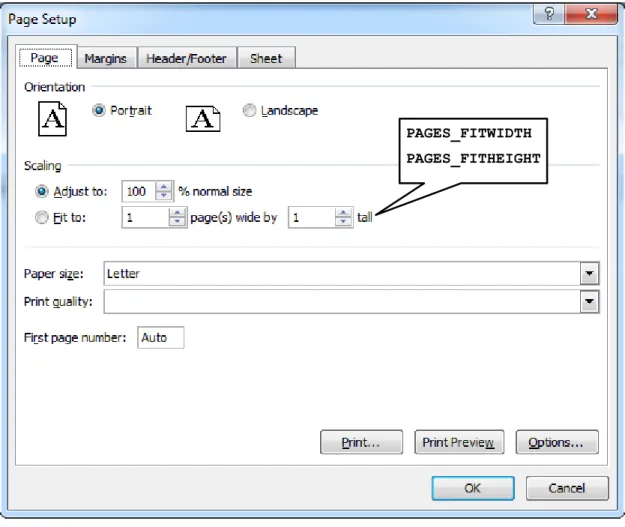Open the Margins tab
The width and height of the screenshot is (625, 527).
click(106, 59)
